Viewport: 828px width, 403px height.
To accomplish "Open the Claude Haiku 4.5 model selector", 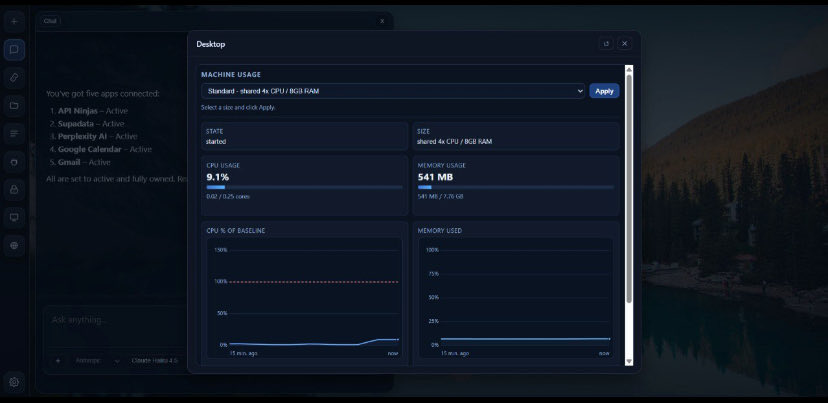I will 156,361.
